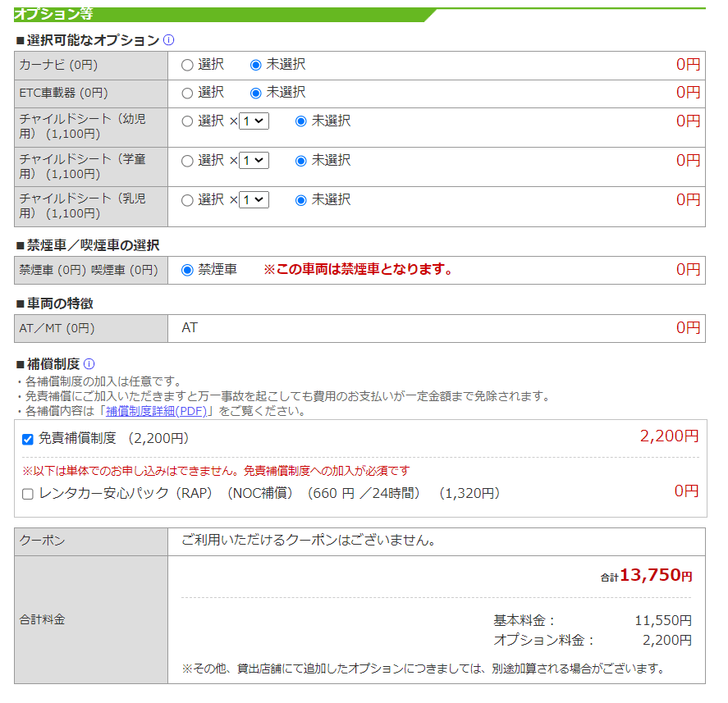The width and height of the screenshot is (728, 703).
Task: Open info icon beside 選択可能なオプション heading
Action: [x=169, y=40]
